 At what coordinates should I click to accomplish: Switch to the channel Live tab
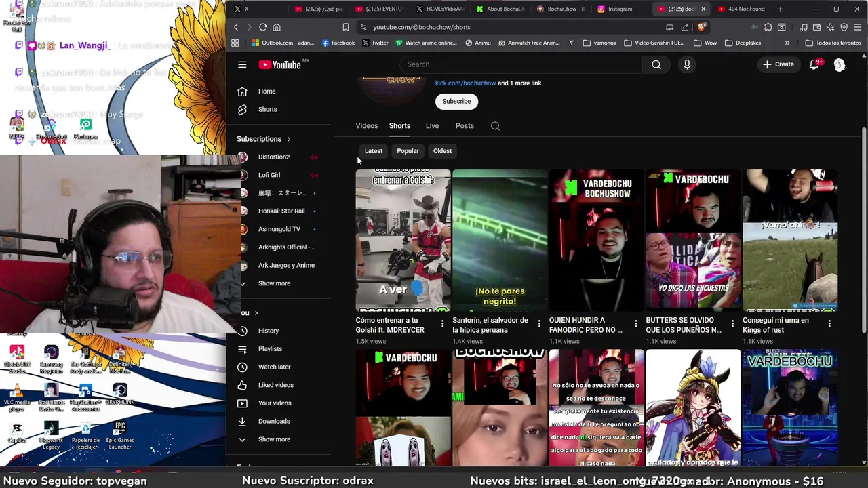pos(432,126)
